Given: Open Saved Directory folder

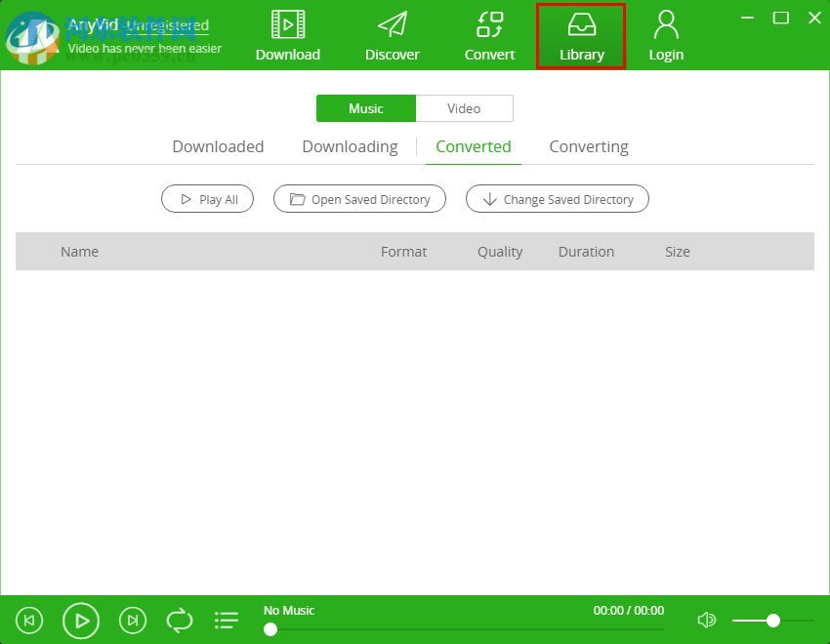Looking at the screenshot, I should pyautogui.click(x=359, y=199).
